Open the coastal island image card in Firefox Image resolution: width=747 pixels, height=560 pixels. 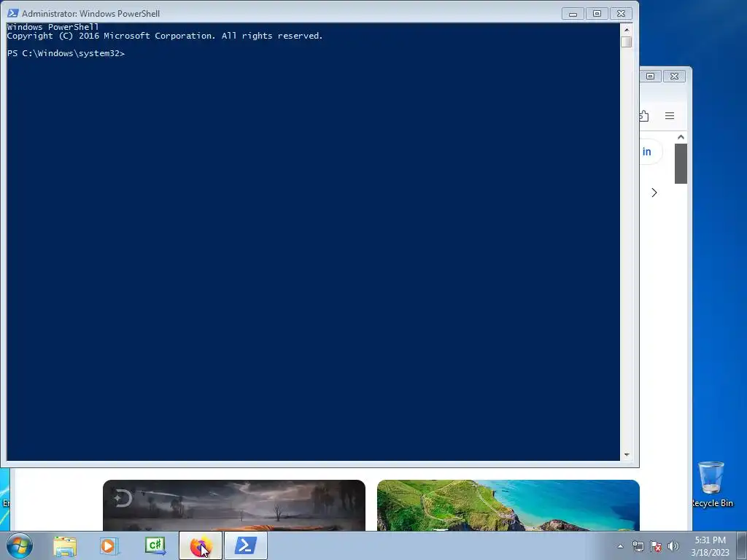coord(508,505)
